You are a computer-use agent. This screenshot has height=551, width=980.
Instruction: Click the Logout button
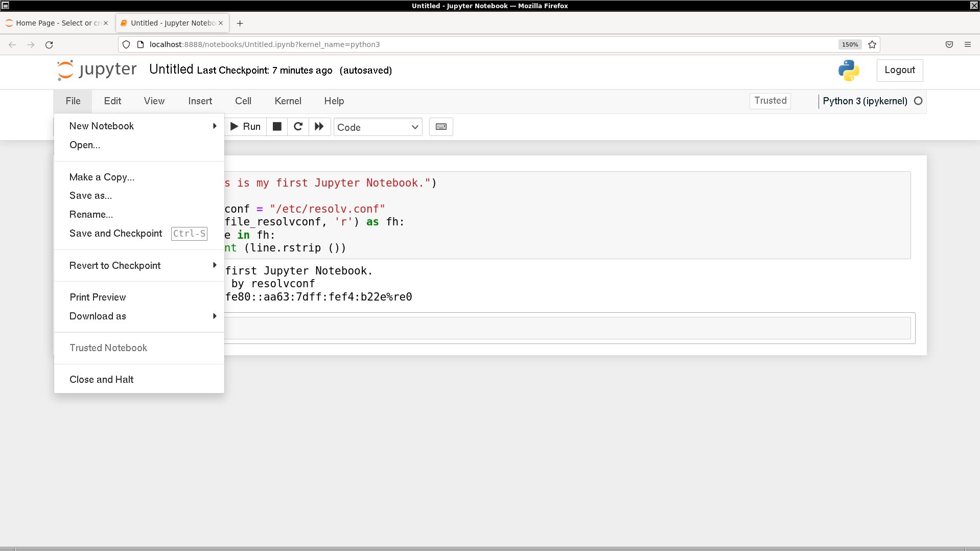899,70
